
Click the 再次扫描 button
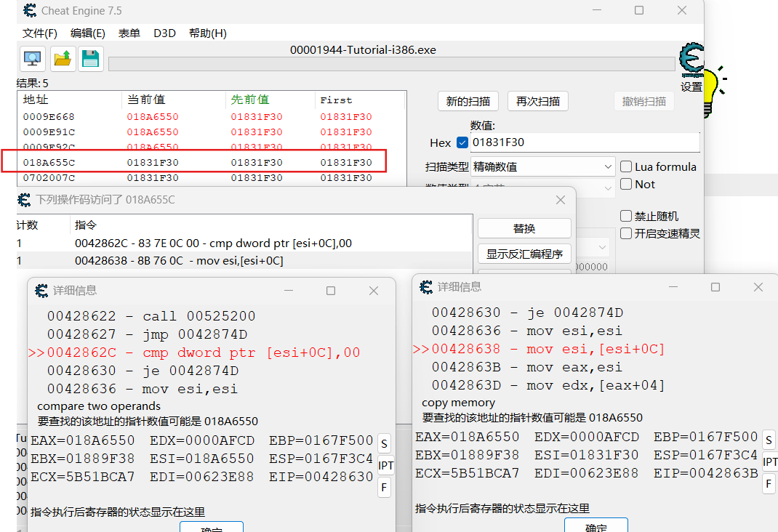[x=537, y=101]
